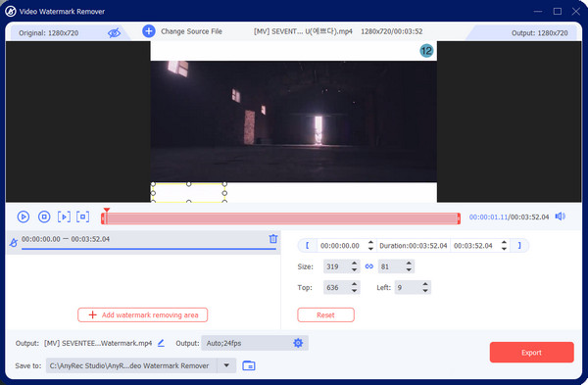588x385 pixels.
Task: Open output settings gear icon
Action: (298, 343)
